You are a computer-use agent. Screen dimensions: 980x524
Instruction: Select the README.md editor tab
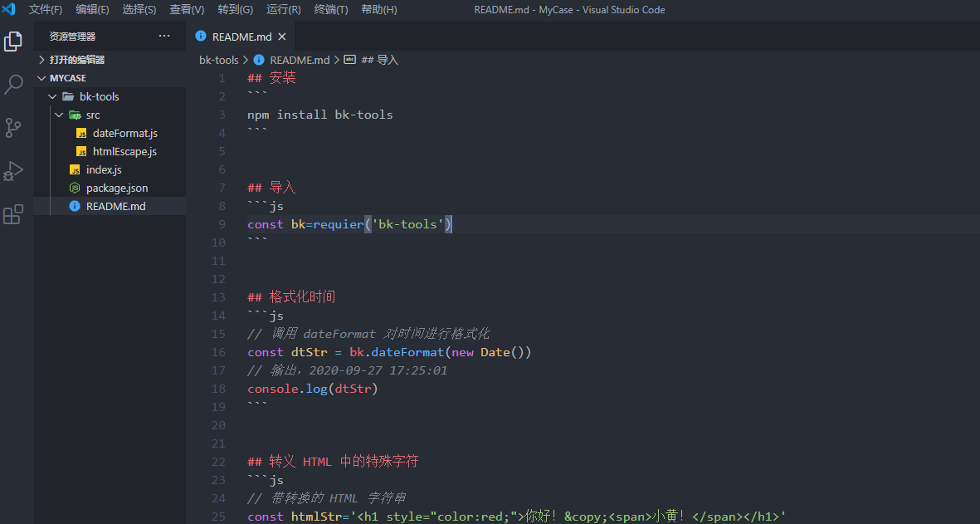coord(241,37)
